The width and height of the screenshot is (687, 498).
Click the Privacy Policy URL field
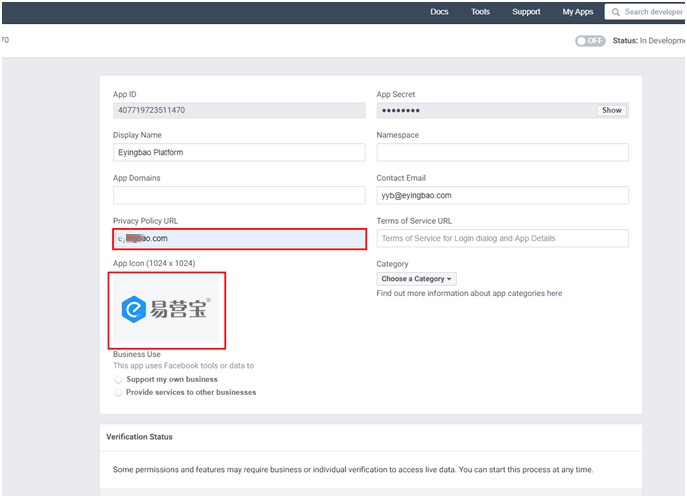[239, 238]
